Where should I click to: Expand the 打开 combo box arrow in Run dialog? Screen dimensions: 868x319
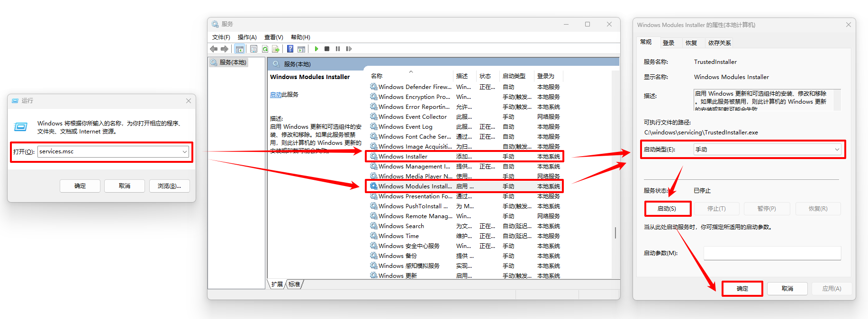184,151
